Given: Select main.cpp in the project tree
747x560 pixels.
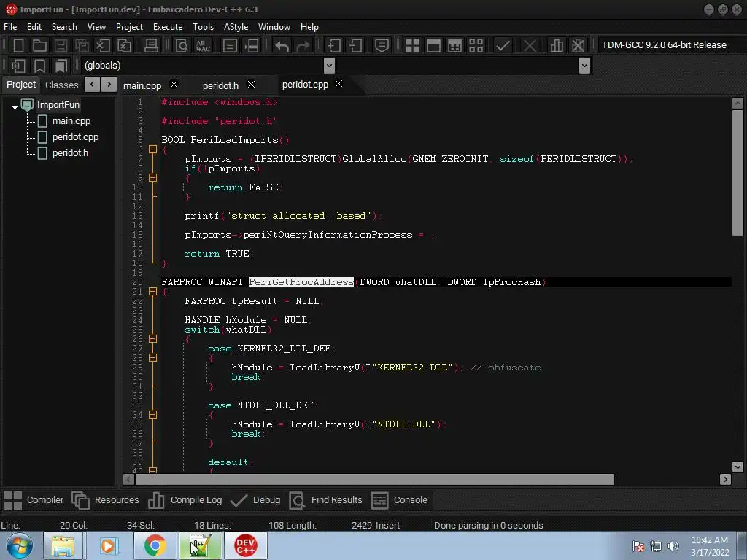Looking at the screenshot, I should pos(71,121).
